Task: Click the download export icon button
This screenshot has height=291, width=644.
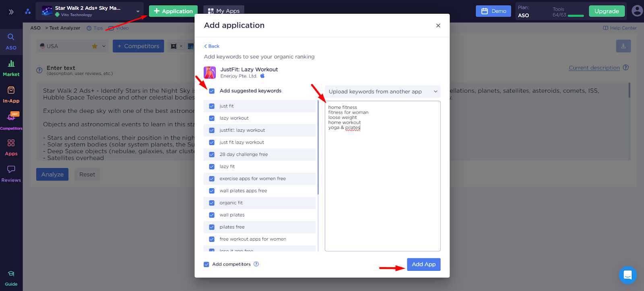Action: [x=623, y=46]
